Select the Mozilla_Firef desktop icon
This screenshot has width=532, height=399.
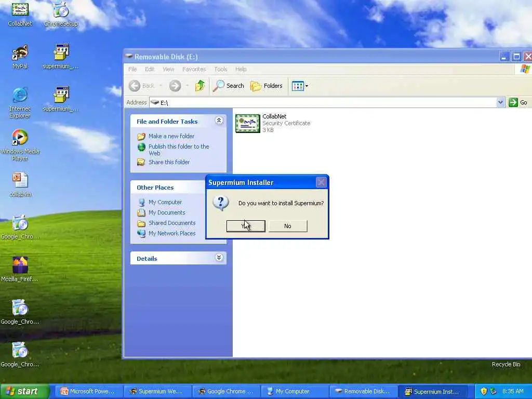[x=20, y=270]
